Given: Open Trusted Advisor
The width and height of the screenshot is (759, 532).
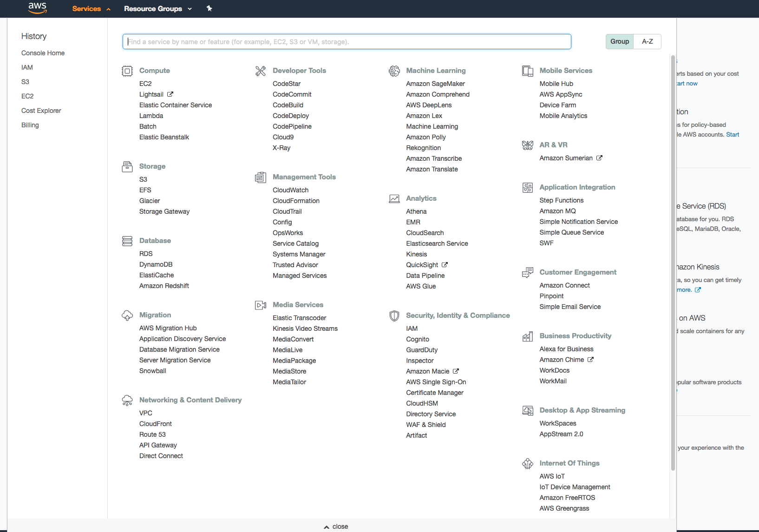Looking at the screenshot, I should 295,265.
